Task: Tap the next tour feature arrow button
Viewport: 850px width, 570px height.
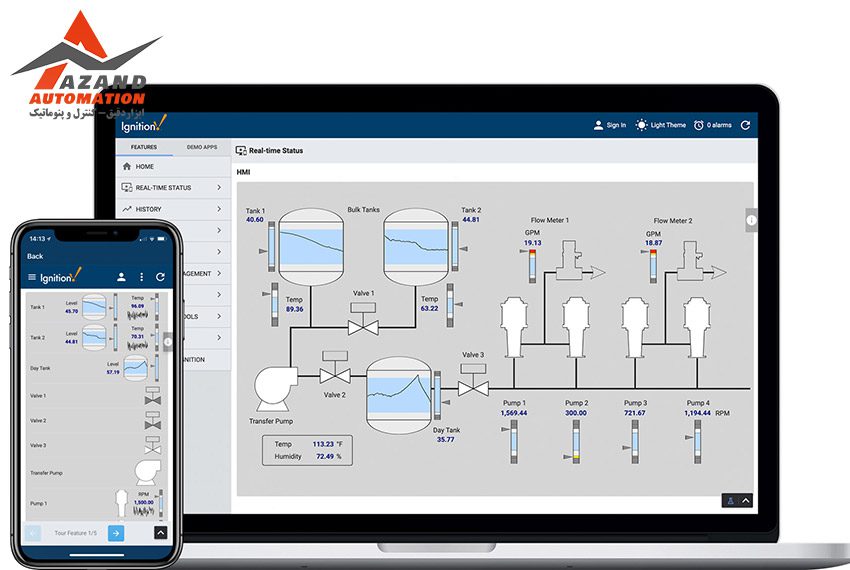Action: [x=116, y=533]
